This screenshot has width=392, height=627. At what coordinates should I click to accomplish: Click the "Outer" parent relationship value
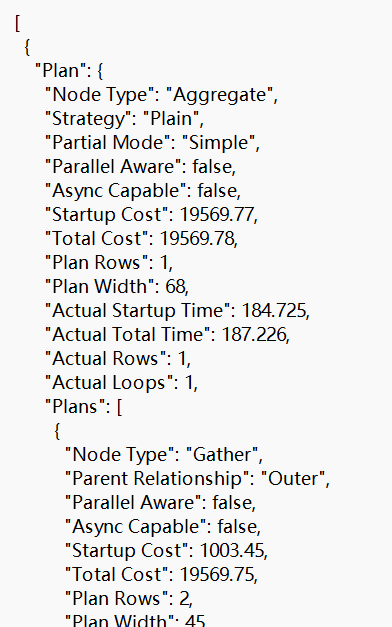(x=293, y=479)
